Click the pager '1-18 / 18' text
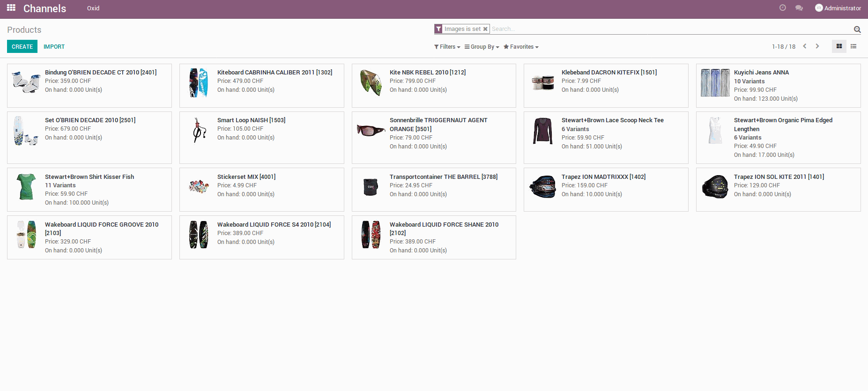Screen dimensions: 868x391 click(784, 47)
